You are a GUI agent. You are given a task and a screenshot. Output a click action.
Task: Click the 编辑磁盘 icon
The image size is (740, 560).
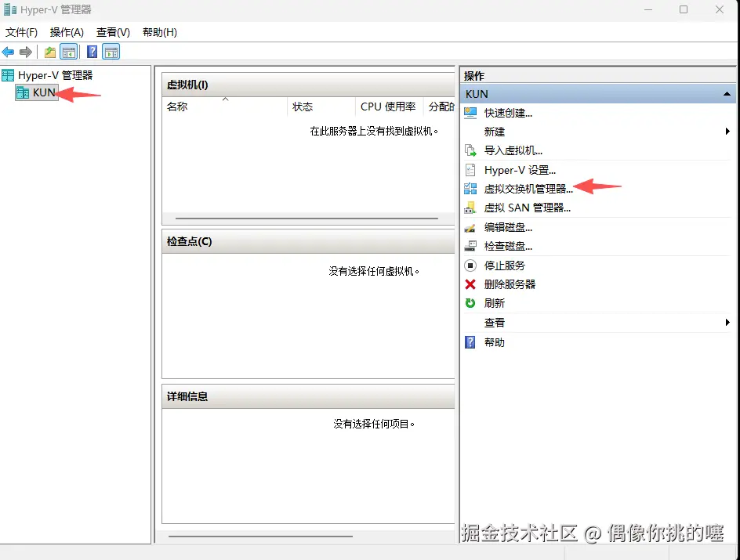[470, 228]
